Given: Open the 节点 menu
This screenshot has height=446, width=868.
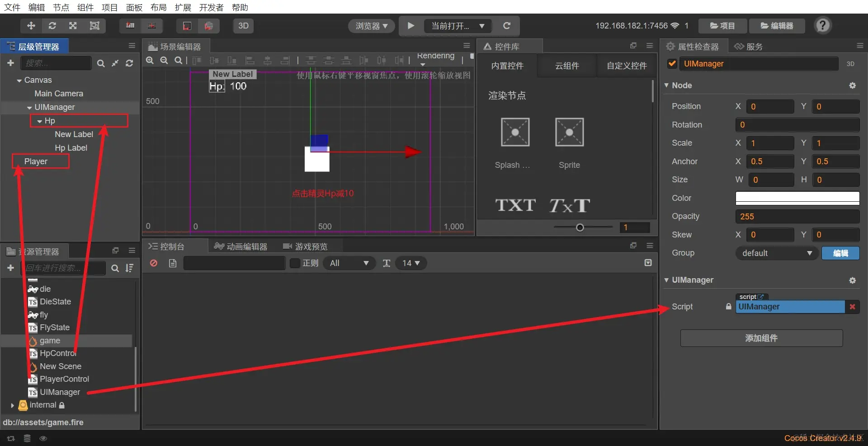Looking at the screenshot, I should pyautogui.click(x=61, y=7).
